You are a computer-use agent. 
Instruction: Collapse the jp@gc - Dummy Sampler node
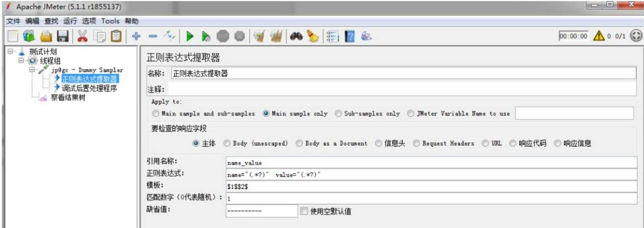click(32, 70)
